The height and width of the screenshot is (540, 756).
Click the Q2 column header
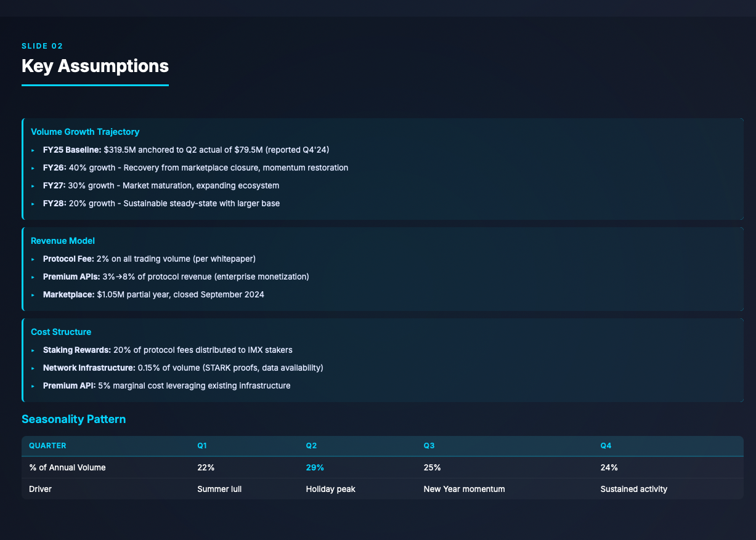click(311, 446)
